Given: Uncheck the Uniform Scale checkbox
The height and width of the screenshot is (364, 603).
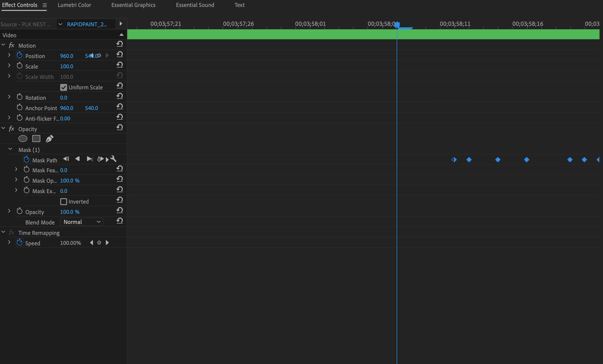Looking at the screenshot, I should 64,87.
